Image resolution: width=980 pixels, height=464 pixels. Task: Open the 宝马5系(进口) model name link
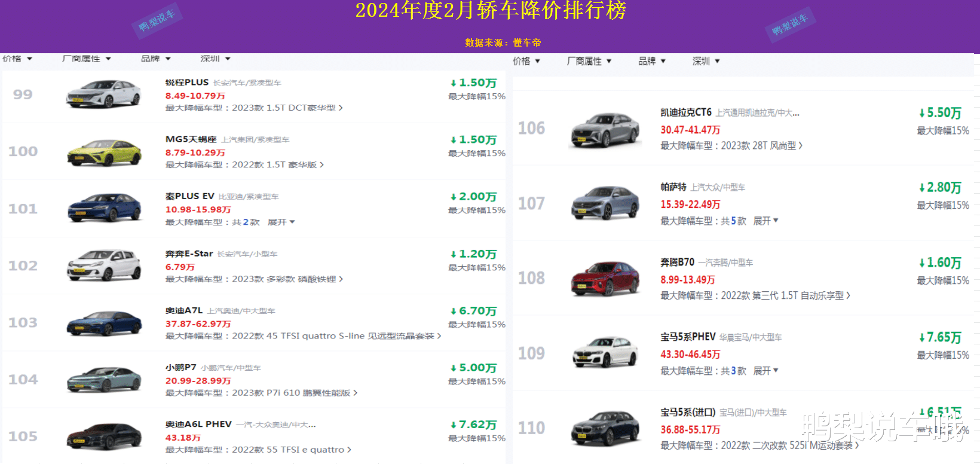pyautogui.click(x=688, y=412)
